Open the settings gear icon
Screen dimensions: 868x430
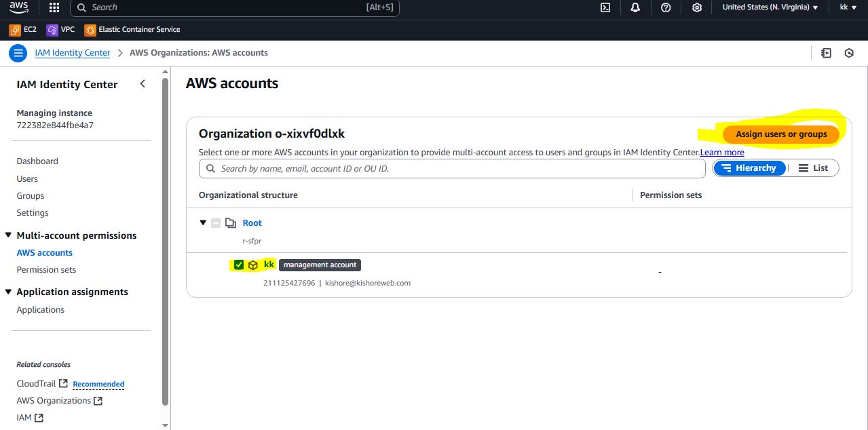coord(696,7)
